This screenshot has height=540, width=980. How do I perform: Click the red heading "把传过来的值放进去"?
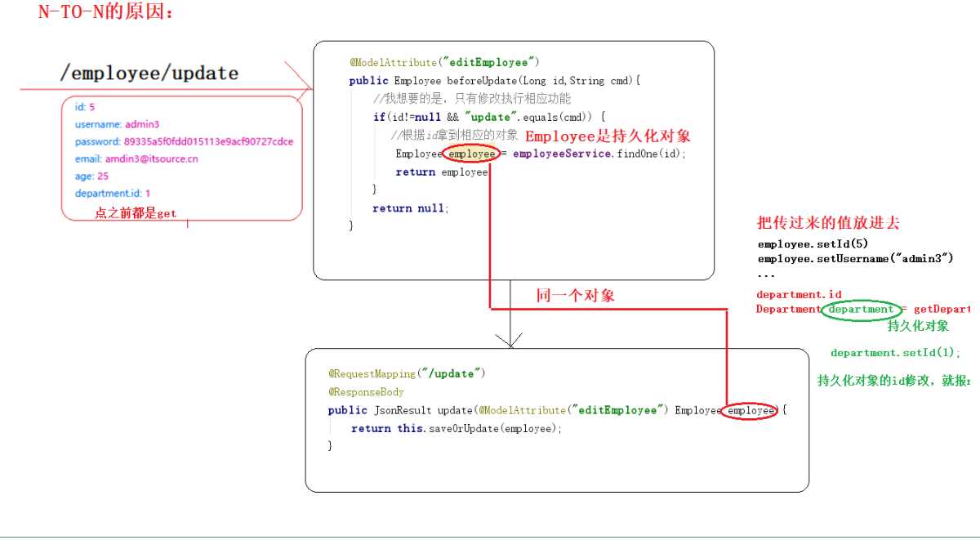click(828, 223)
